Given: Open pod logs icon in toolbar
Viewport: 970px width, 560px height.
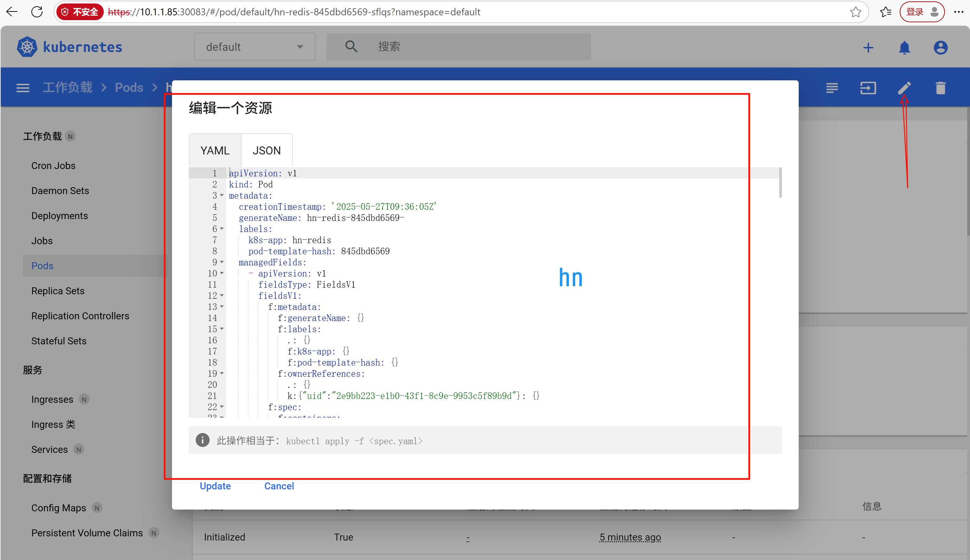Looking at the screenshot, I should click(832, 88).
